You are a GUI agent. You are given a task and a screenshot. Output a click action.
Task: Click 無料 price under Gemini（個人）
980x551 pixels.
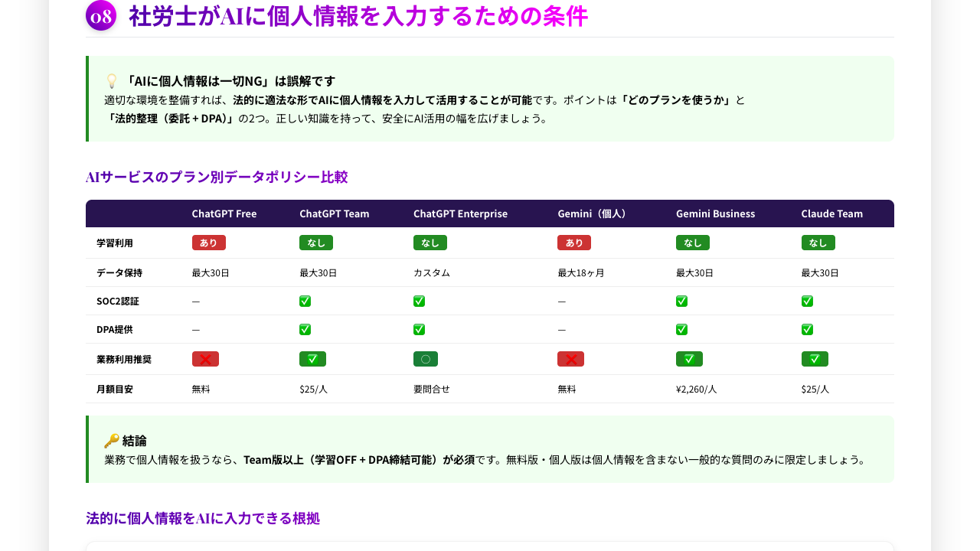pos(567,390)
